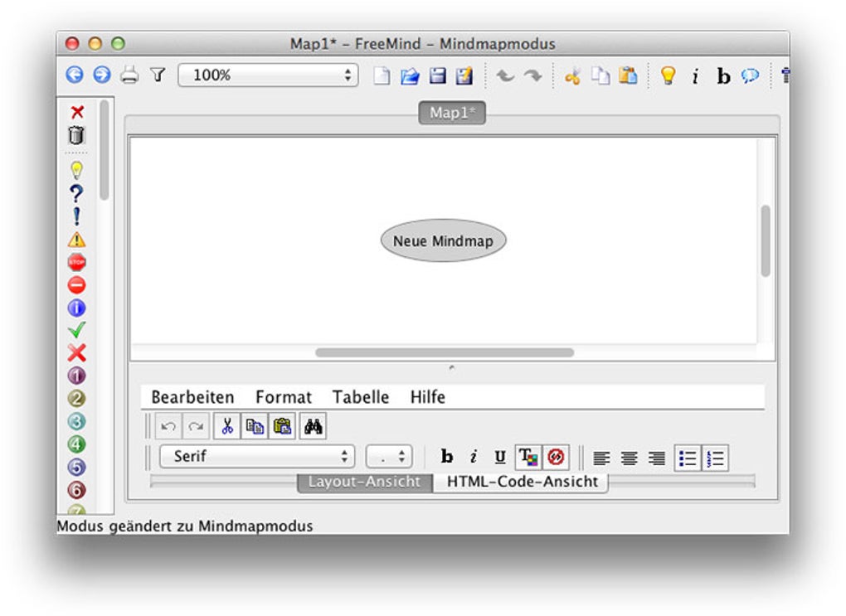Redo action in main toolbar
The height and width of the screenshot is (616, 846).
(x=532, y=75)
